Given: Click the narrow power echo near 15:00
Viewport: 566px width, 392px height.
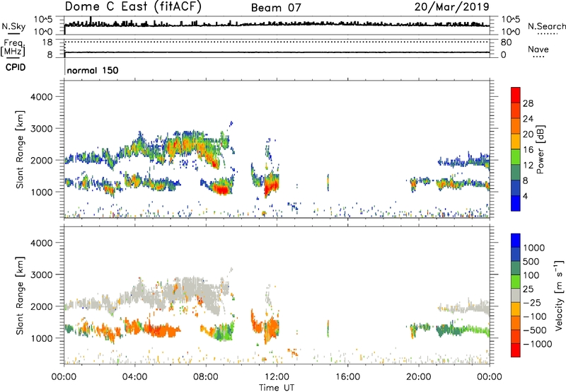Looking at the screenshot, I should (328, 183).
